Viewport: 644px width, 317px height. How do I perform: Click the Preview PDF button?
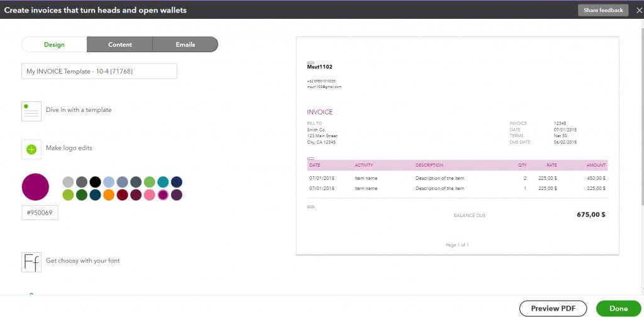[x=553, y=308]
